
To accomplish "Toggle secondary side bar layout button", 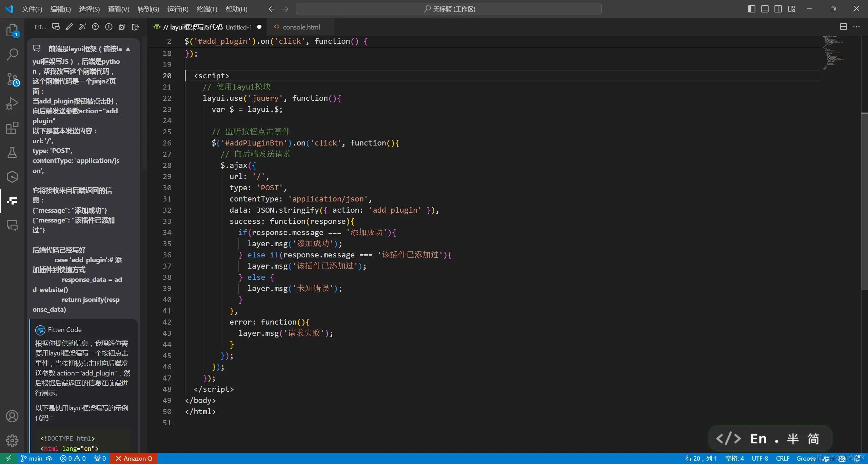I will 778,9.
